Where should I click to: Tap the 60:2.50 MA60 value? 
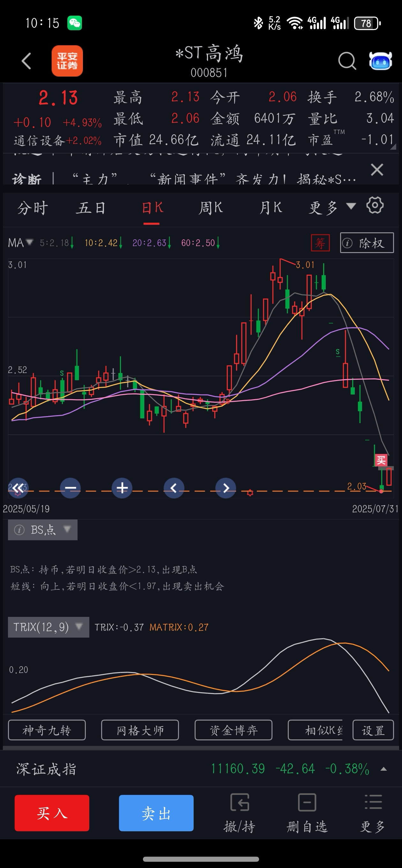pyautogui.click(x=200, y=243)
